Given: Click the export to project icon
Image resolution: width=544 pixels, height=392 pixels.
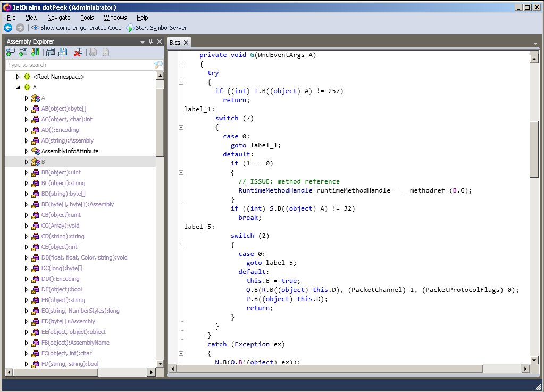Looking at the screenshot, I should (x=93, y=52).
